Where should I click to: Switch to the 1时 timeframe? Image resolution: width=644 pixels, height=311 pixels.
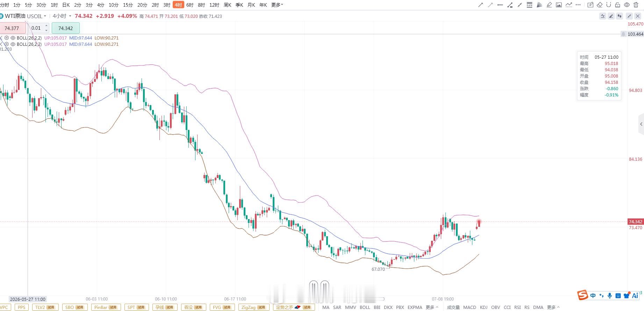[x=54, y=5]
